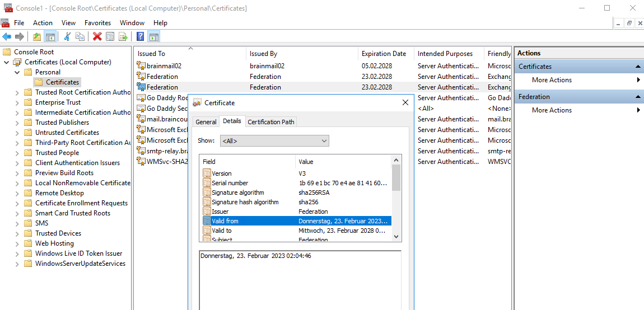Click the field list scrollbar up arrow
This screenshot has height=310, width=644.
pos(396,160)
